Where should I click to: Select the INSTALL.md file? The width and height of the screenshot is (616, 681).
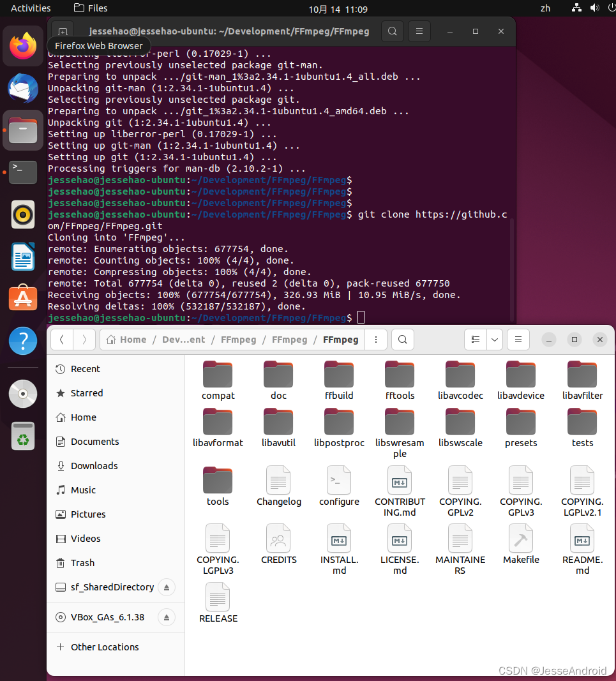339,550
